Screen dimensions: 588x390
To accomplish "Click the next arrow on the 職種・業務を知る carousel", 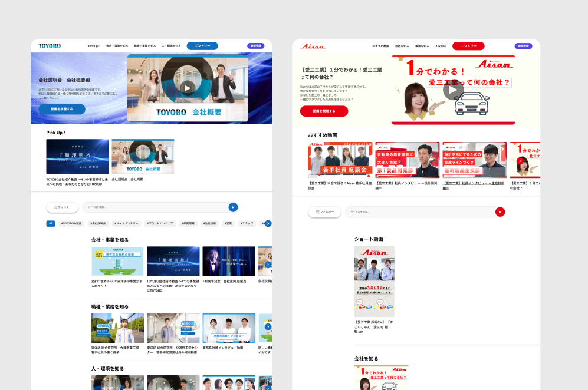I will coord(268,327).
